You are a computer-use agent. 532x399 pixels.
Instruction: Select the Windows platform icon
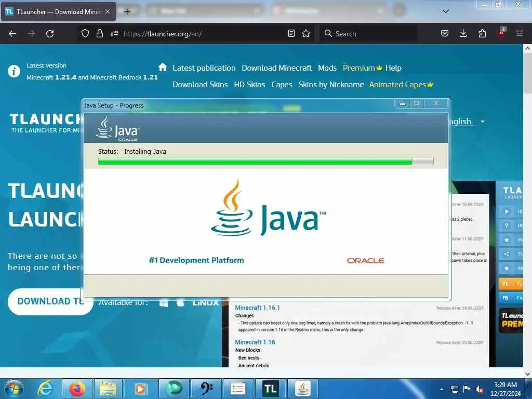(x=164, y=303)
